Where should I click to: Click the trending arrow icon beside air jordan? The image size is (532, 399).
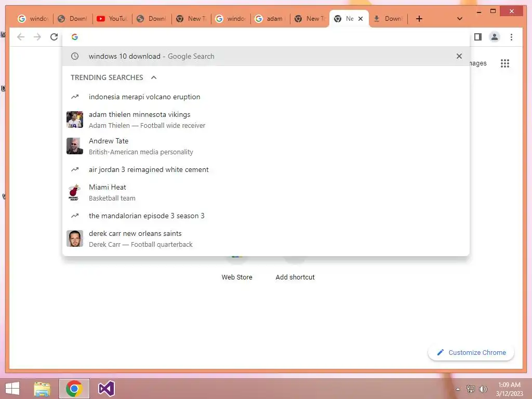(75, 170)
